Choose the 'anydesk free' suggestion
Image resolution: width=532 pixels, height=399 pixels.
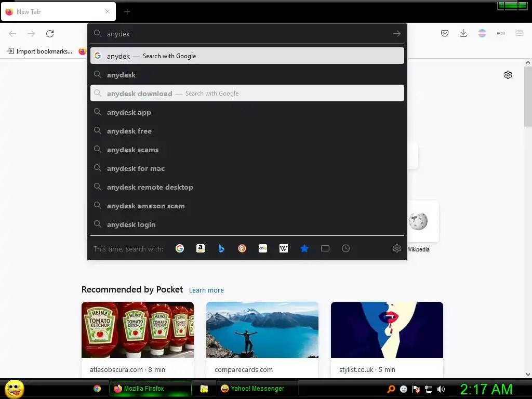tap(247, 131)
